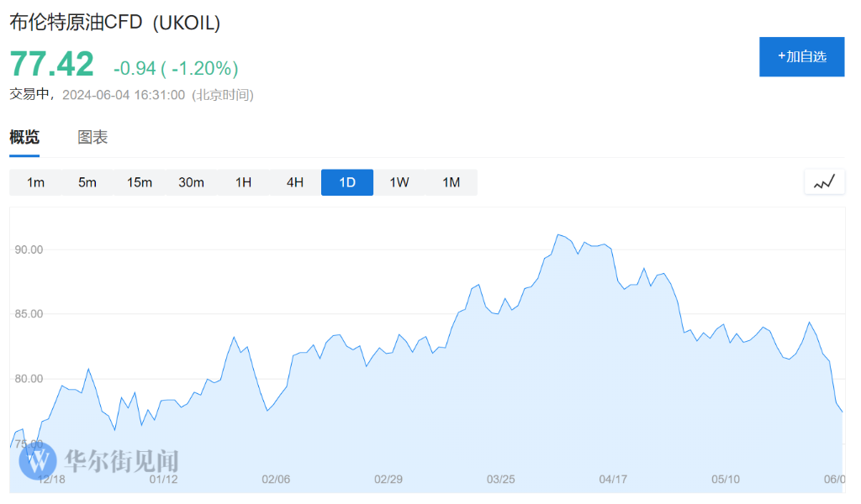Set the chart interval to 30m
Screen dimensions: 861x504
191,182
